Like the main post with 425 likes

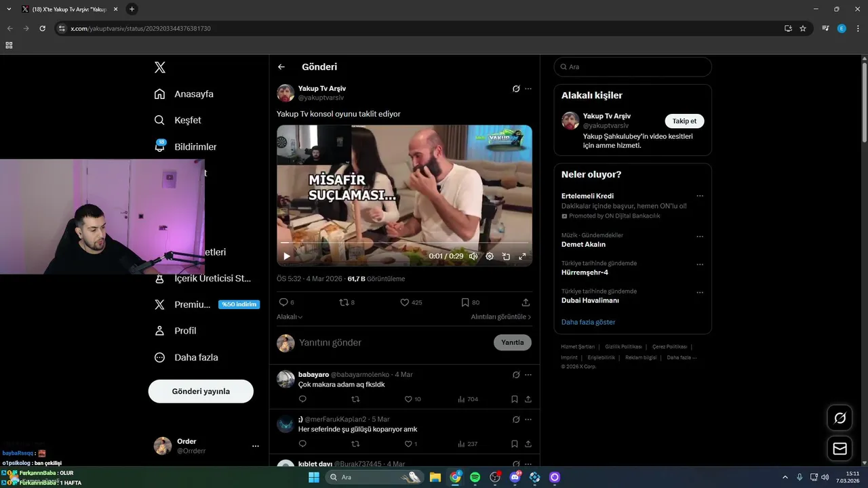[x=405, y=302]
